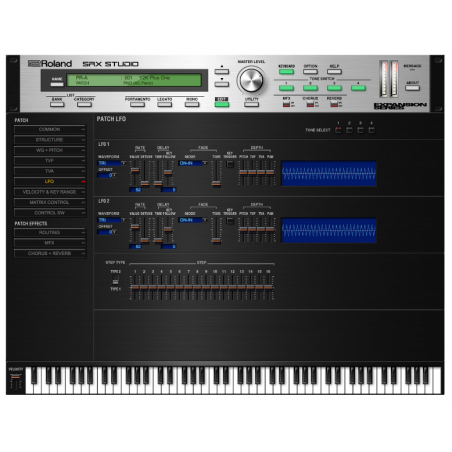This screenshot has width=452, height=452.
Task: Select tone 4 in Tone Select
Action: (371, 130)
